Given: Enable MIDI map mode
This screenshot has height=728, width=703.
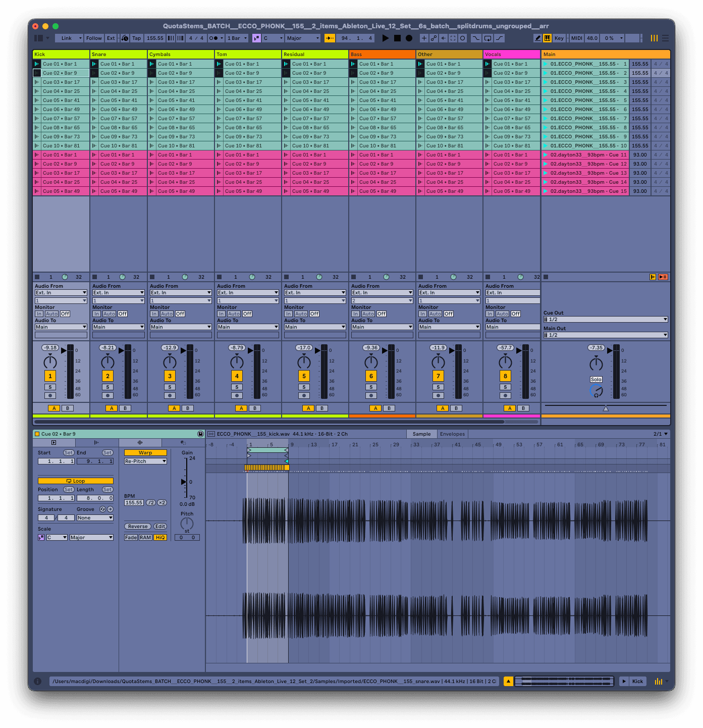Looking at the screenshot, I should tap(577, 38).
